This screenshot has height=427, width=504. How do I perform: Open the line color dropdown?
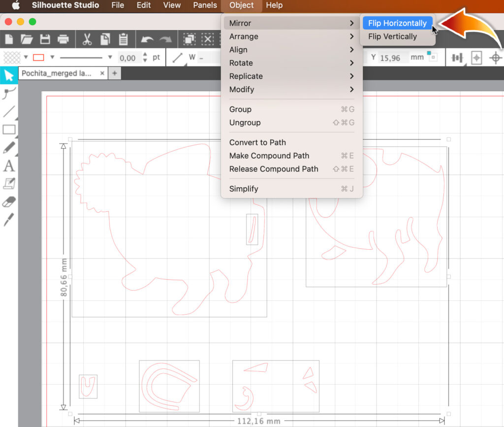(x=52, y=57)
